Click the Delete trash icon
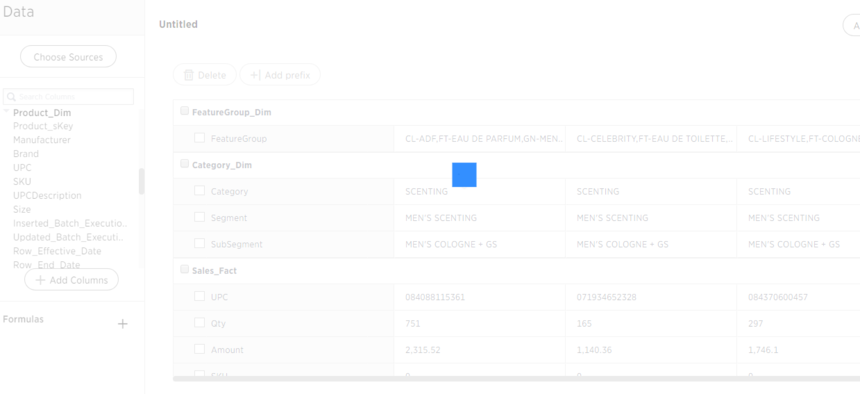This screenshot has width=860, height=394. pos(189,75)
